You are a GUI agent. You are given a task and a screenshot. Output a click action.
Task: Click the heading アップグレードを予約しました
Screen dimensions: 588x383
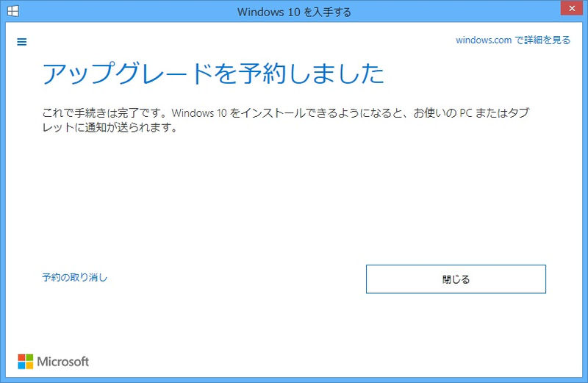(213, 74)
